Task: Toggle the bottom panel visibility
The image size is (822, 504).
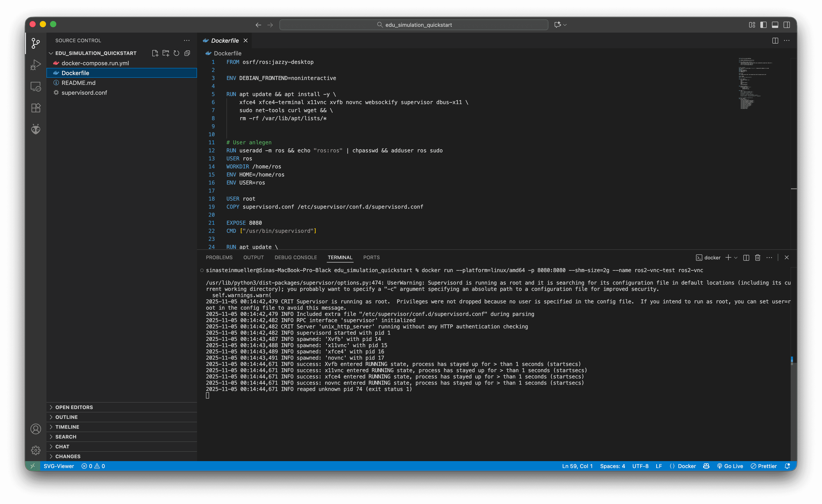Action: [x=775, y=25]
